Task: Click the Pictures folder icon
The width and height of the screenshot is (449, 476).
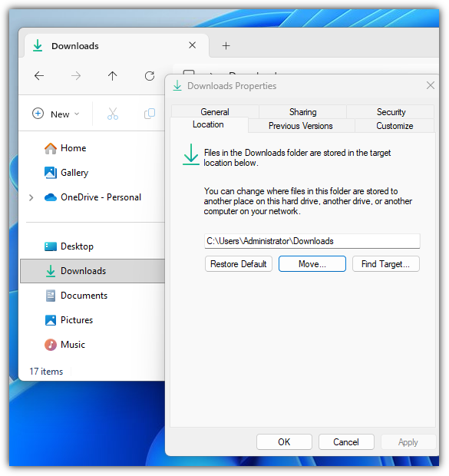Action: tap(51, 320)
